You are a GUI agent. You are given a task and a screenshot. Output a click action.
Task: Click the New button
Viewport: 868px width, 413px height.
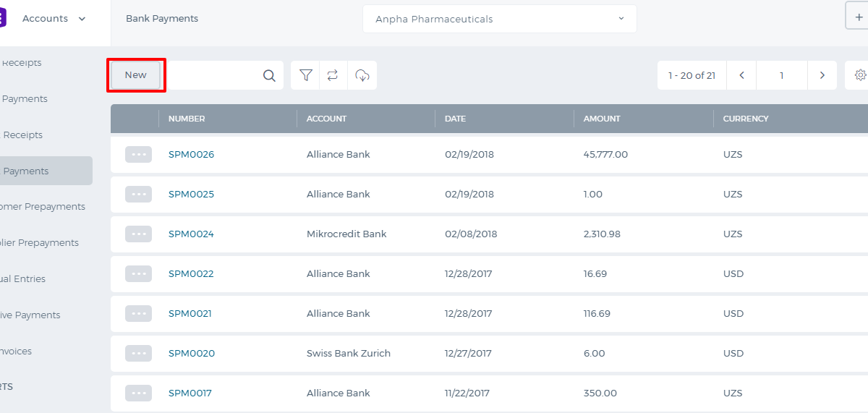coord(135,75)
